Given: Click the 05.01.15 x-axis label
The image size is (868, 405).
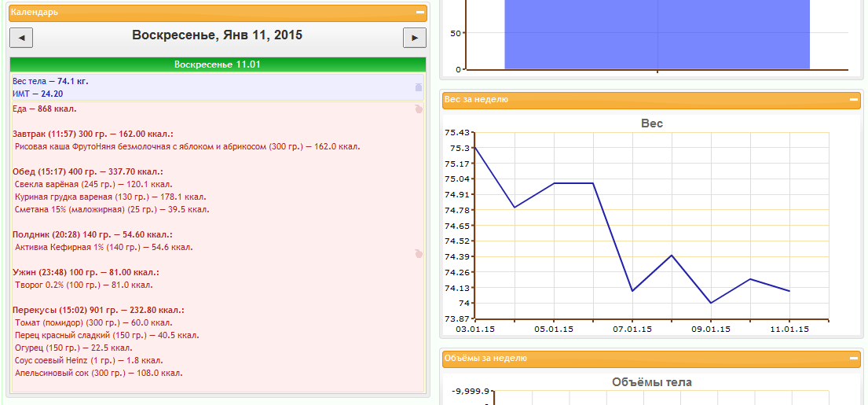Looking at the screenshot, I should pyautogui.click(x=554, y=329).
